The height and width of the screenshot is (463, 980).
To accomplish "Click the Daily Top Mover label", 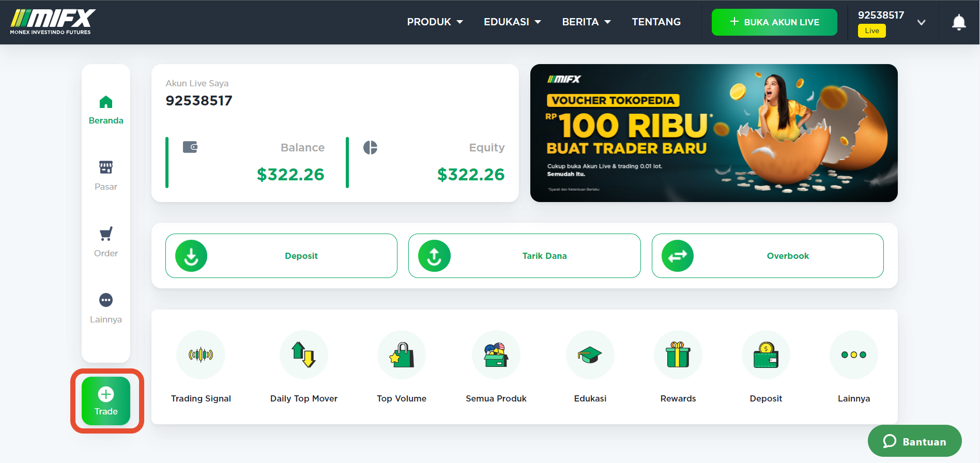I will 304,398.
